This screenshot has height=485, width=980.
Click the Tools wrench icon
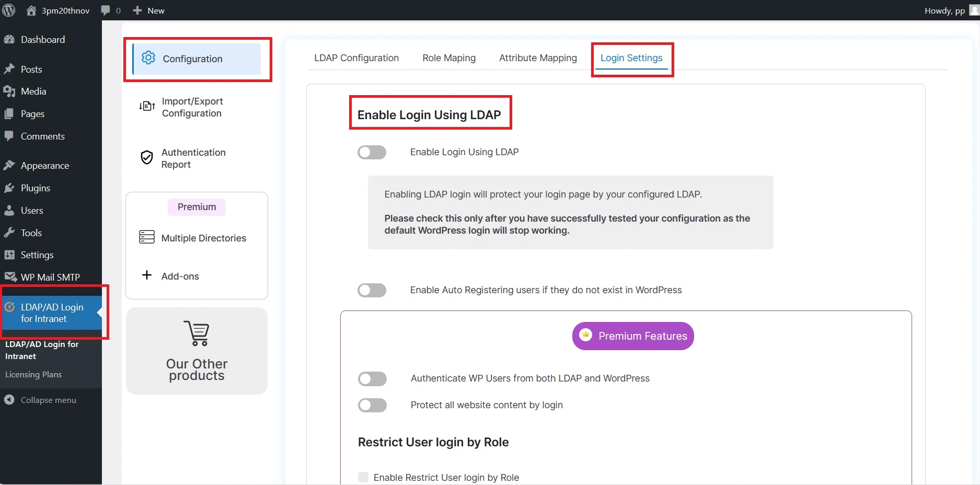[9, 233]
